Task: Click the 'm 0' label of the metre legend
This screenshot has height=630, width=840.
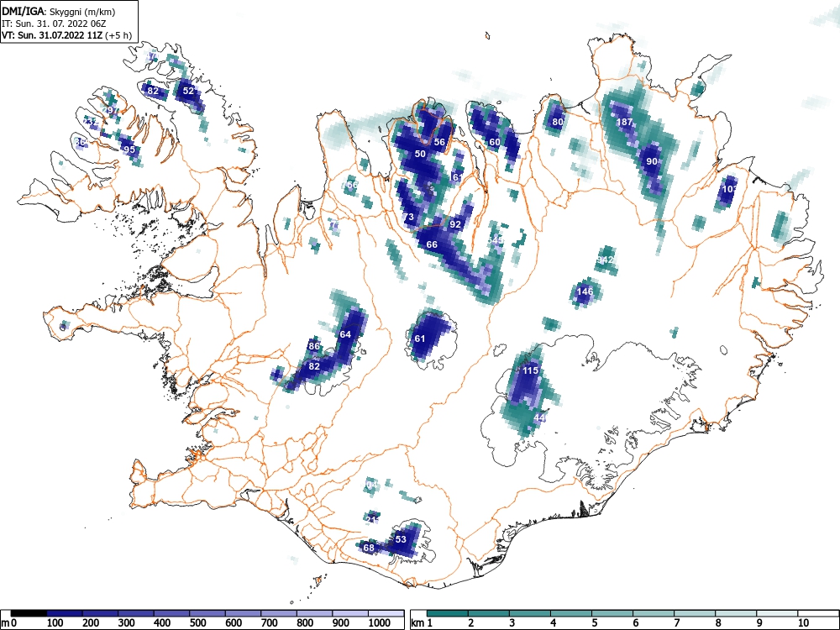Action: coord(9,623)
